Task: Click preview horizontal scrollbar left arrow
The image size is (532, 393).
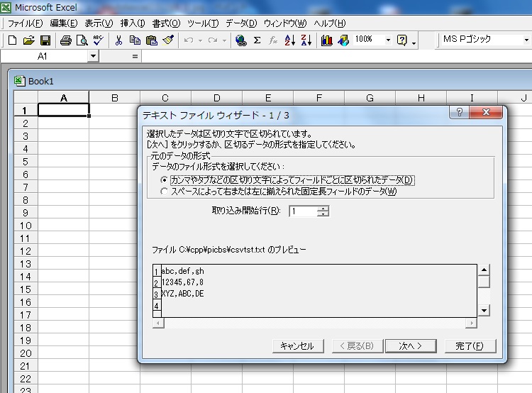Action: pos(158,323)
